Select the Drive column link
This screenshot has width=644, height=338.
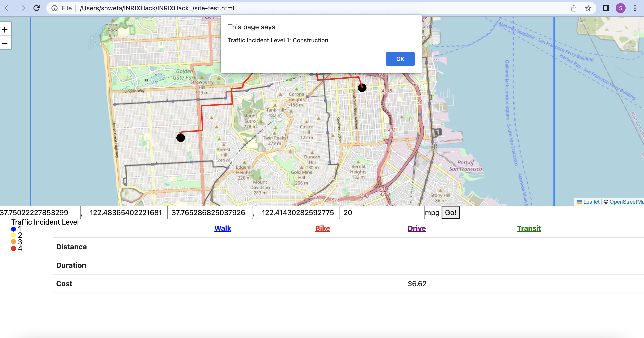click(417, 228)
